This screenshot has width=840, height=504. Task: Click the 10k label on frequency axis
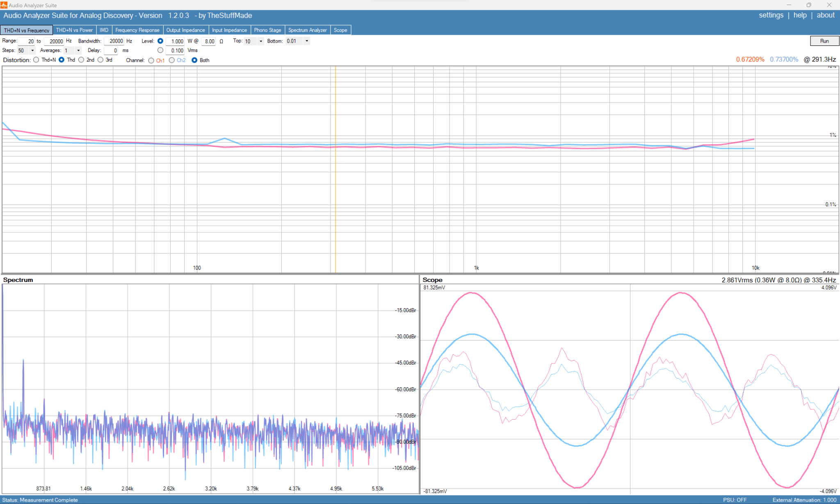(756, 268)
